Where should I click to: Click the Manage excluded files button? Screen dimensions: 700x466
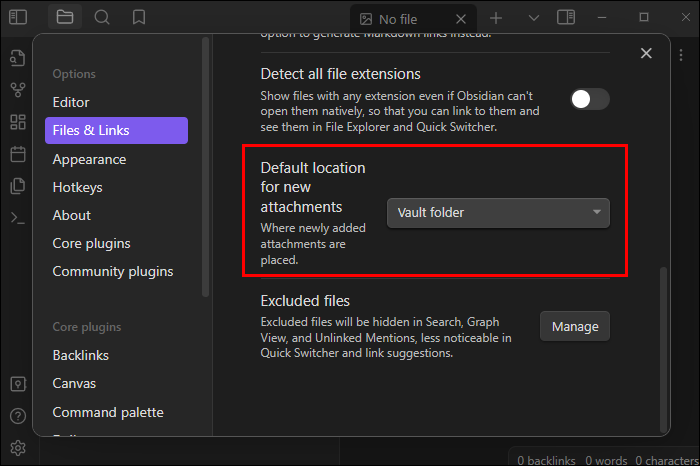pos(575,326)
